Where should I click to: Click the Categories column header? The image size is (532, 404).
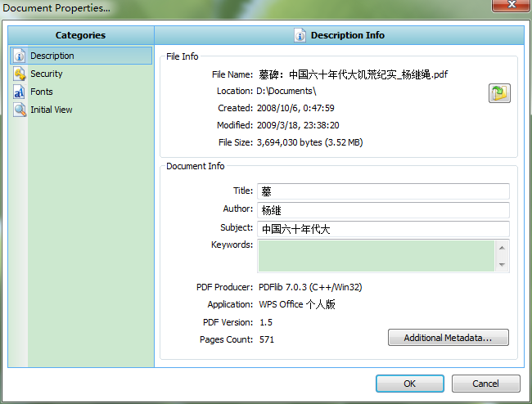[81, 35]
